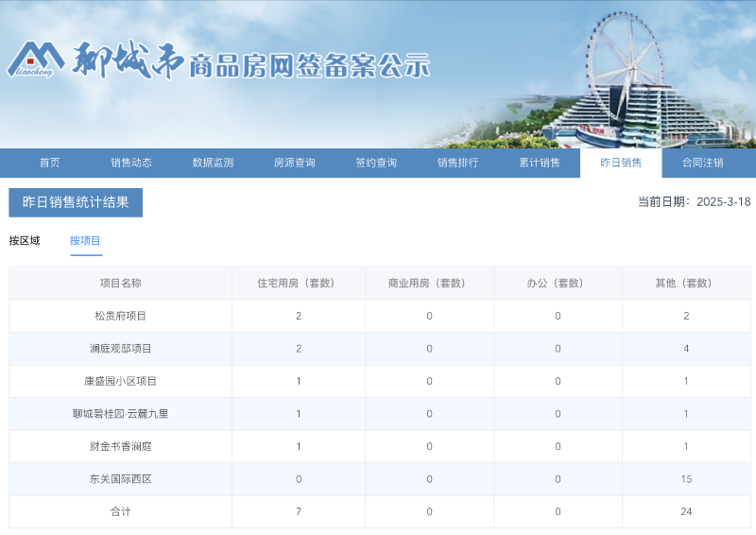Switch to the 按区域 tab
The image size is (756, 535).
pyautogui.click(x=25, y=241)
